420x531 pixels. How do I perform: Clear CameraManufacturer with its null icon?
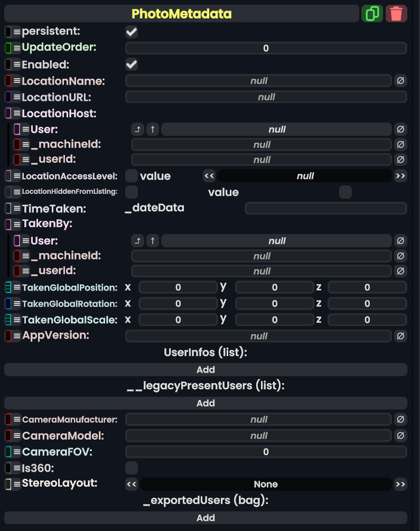pos(400,420)
